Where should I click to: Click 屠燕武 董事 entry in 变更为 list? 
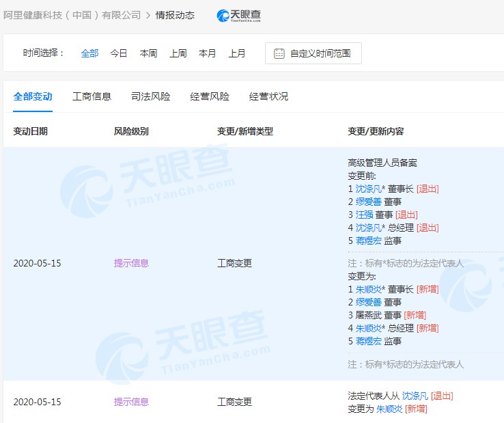pos(378,315)
